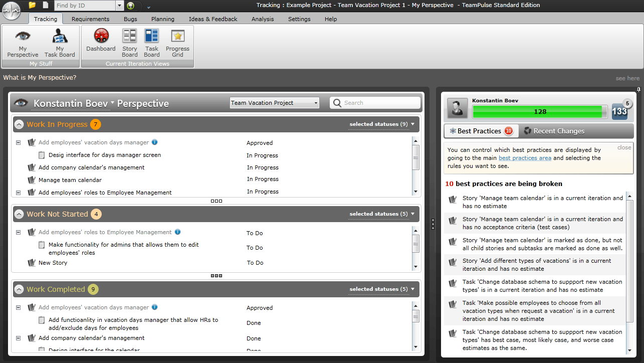The image size is (644, 363).
Task: Open the quick access toolbar customize arrow
Action: coord(149,7)
